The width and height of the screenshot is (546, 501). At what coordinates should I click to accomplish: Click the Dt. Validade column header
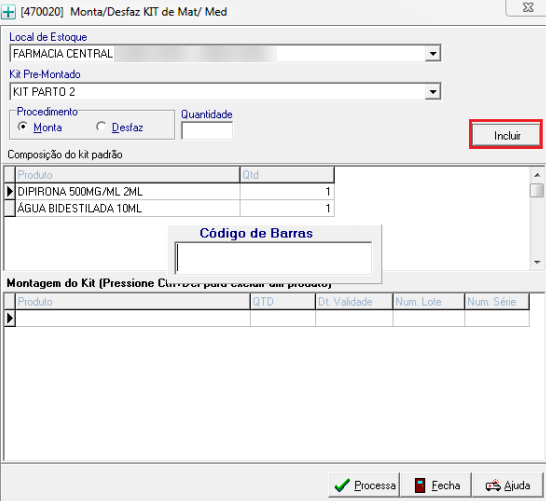pyautogui.click(x=354, y=302)
